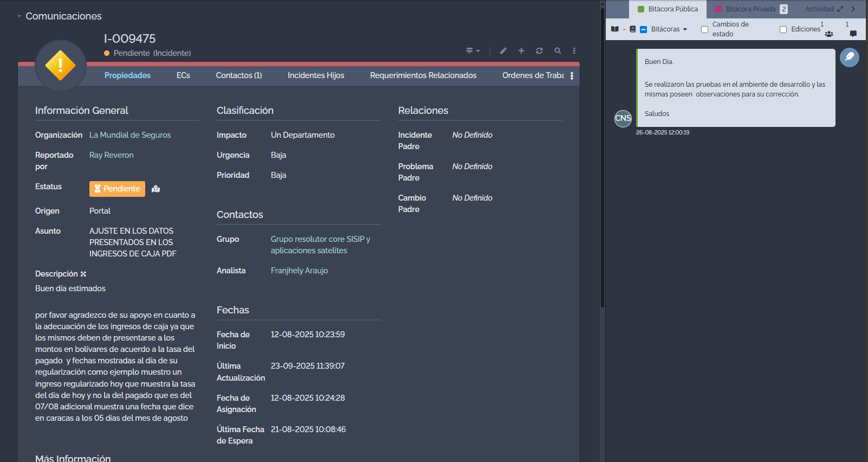Click the map icon beside Pendiente status
Viewport: 868px width, 462px height.
[156, 189]
